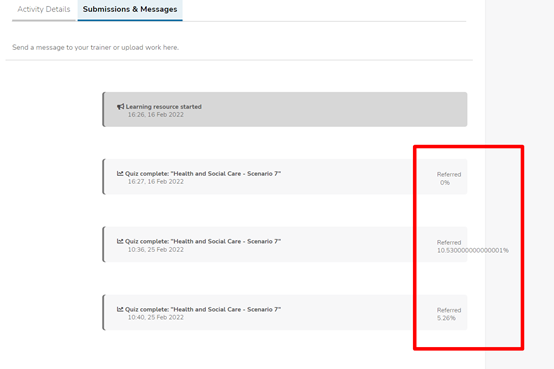
Task: Click chart icon on the 16:27 quiz entry
Action: 120,174
